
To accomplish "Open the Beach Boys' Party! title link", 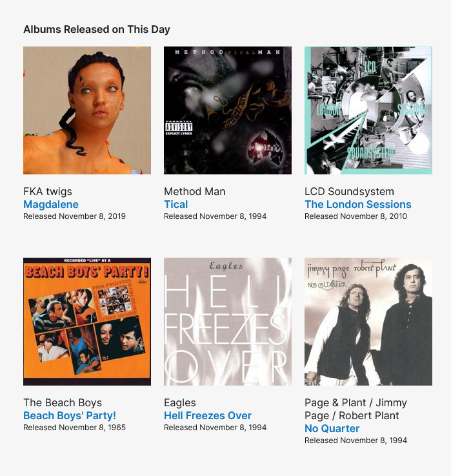I will (70, 415).
